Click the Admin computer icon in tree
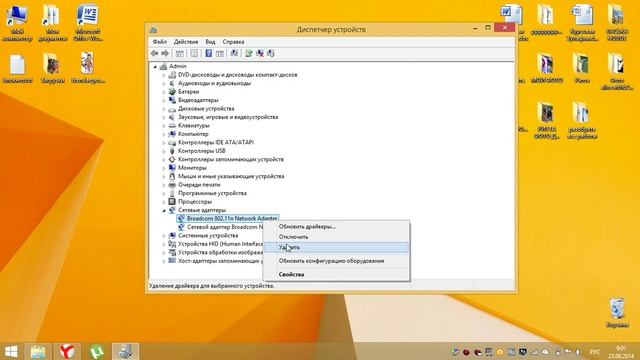The height and width of the screenshot is (360, 640). (x=163, y=66)
